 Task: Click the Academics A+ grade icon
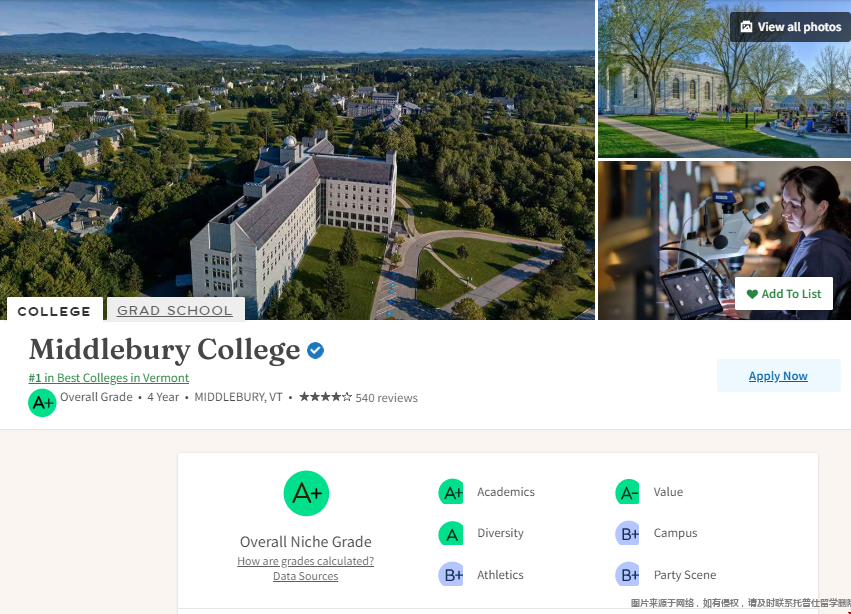451,492
